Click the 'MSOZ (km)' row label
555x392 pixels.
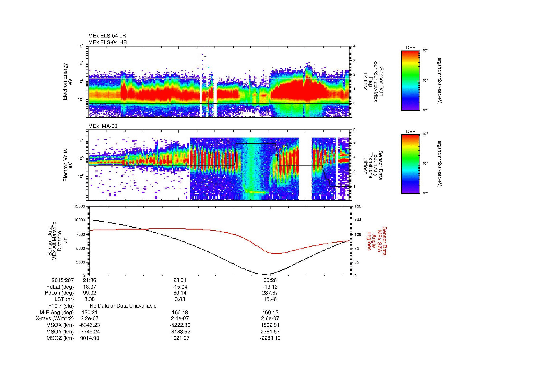[60, 338]
